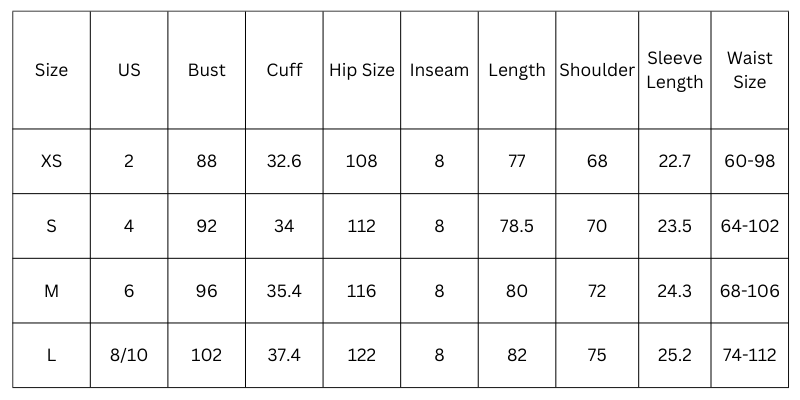Select the hip size value 116
Screen dimensions: 800x400
point(362,291)
